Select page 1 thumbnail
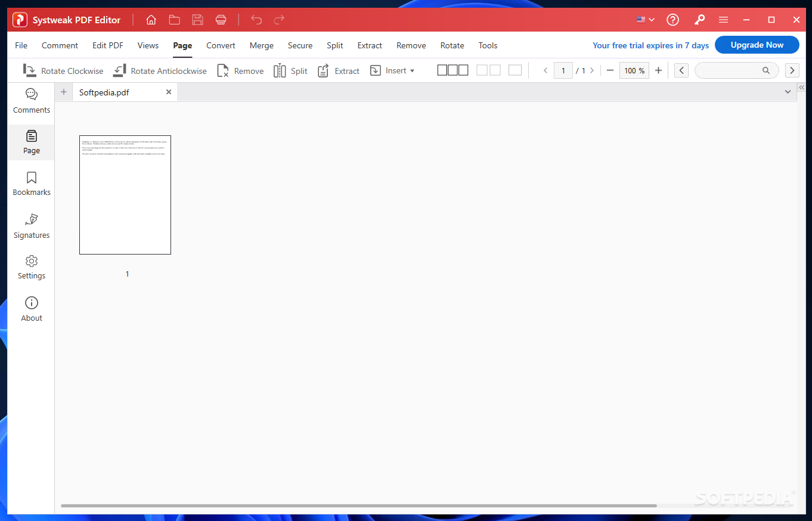Screen dimensions: 812x521 pyautogui.click(x=125, y=195)
